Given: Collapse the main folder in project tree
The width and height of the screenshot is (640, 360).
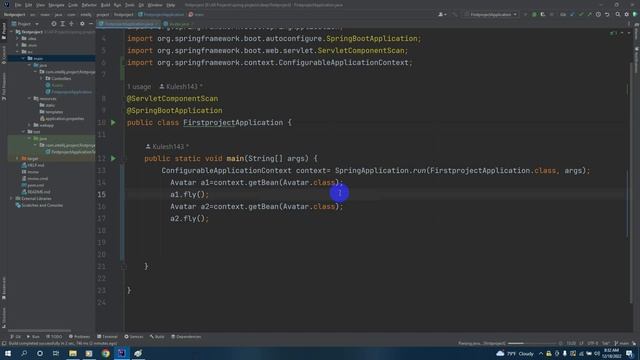Looking at the screenshot, I should point(24,58).
